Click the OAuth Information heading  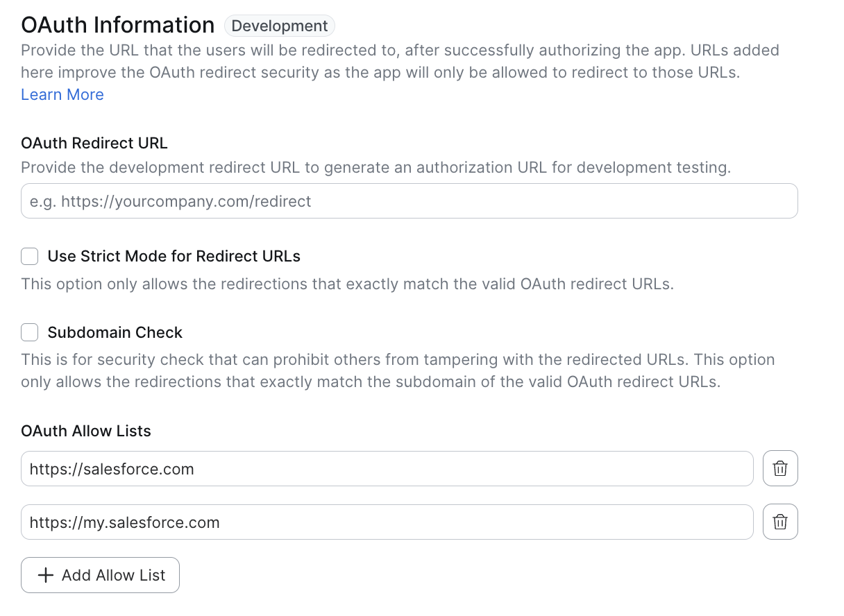pos(118,25)
